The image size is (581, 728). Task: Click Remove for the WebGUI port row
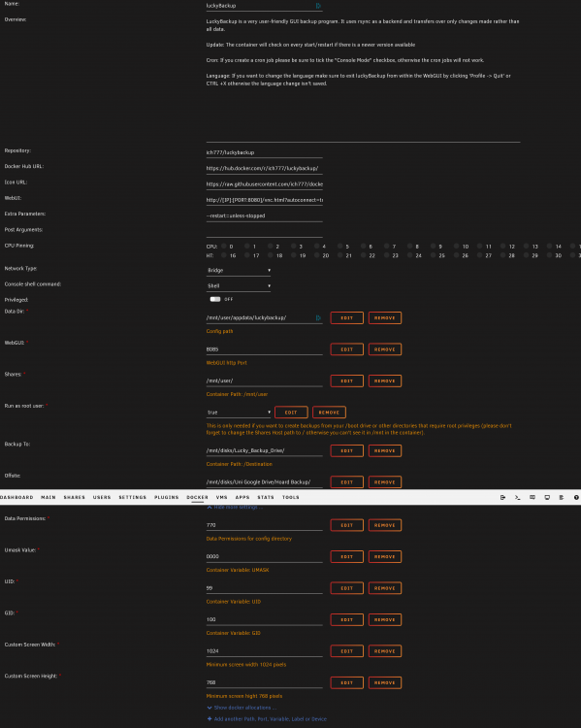coord(385,349)
